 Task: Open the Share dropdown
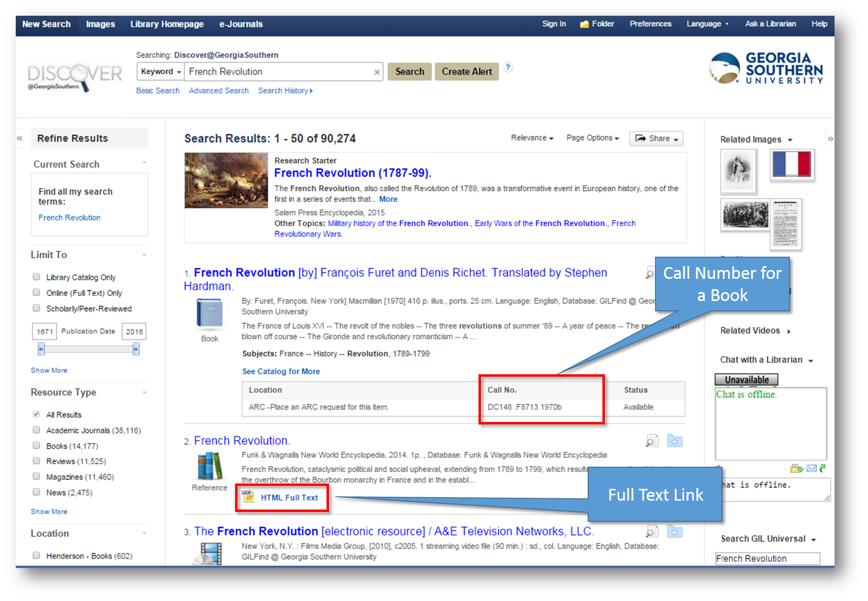tap(656, 139)
